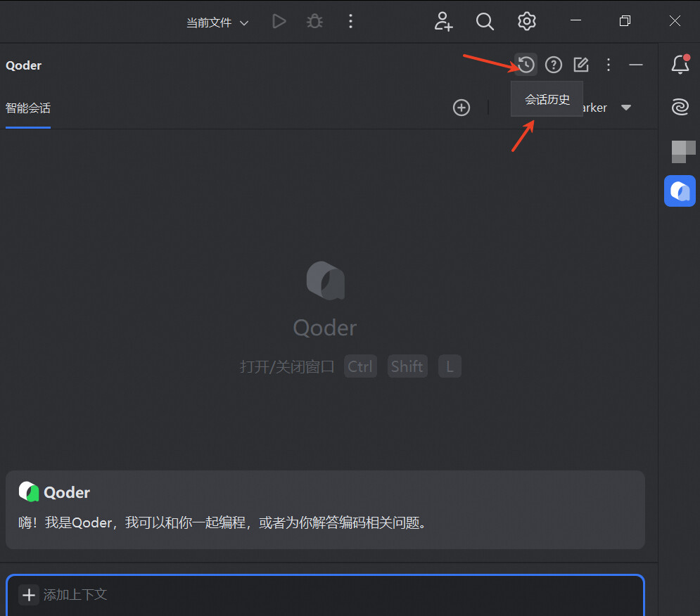
Task: Open the Qoder help question mark icon
Action: pos(554,65)
